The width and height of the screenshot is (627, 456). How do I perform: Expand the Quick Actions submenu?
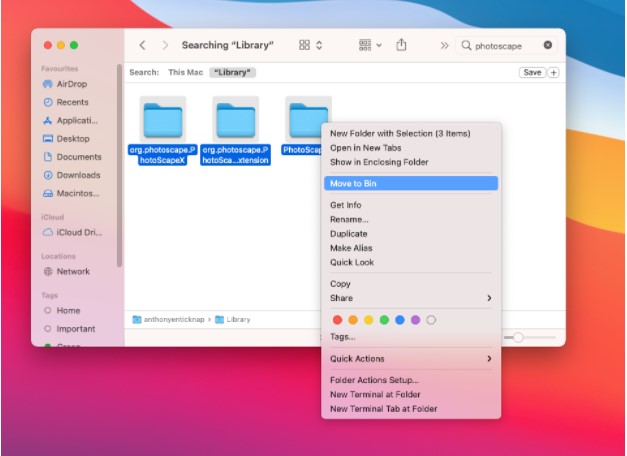pos(411,359)
